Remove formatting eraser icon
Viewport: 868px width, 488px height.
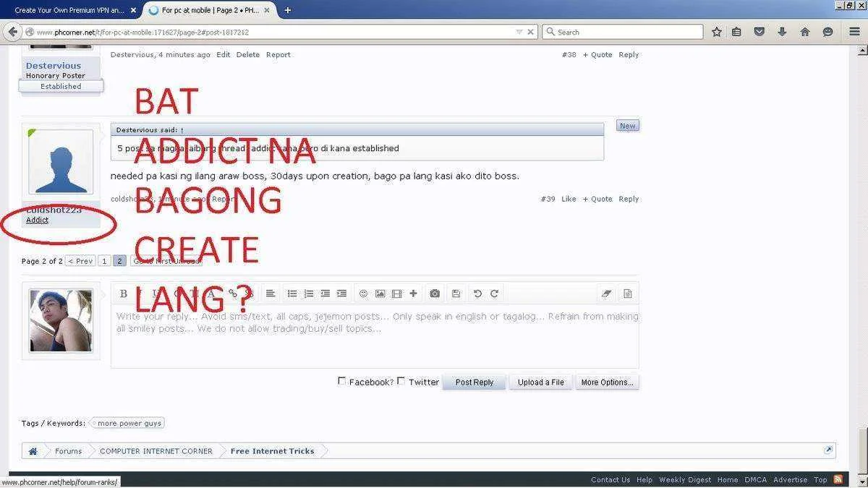(607, 294)
